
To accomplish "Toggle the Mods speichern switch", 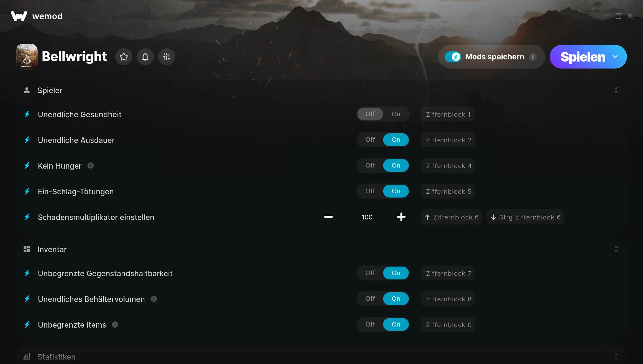I will tap(453, 57).
